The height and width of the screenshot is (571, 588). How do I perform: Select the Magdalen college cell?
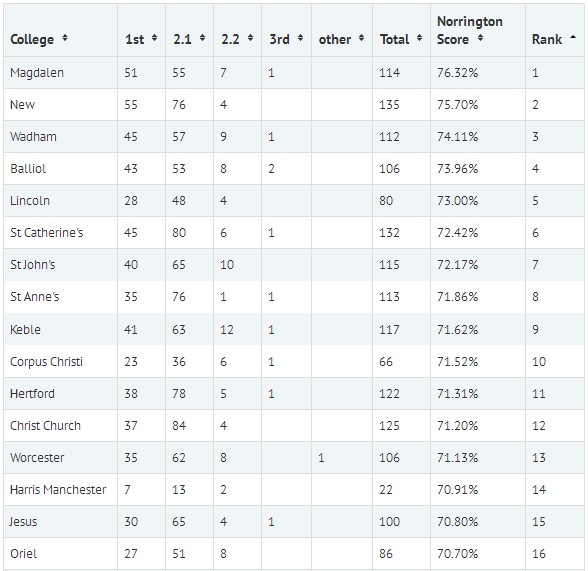click(61, 73)
